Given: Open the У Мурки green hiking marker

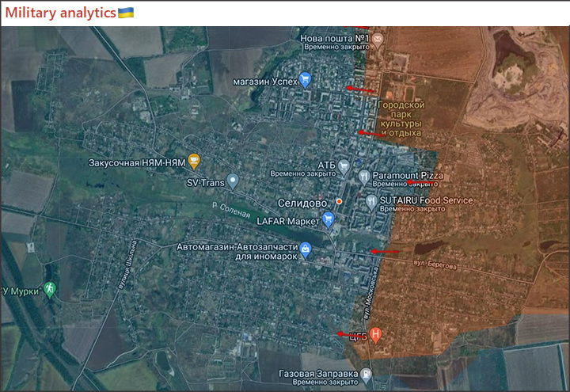Looking at the screenshot, I should click(51, 290).
